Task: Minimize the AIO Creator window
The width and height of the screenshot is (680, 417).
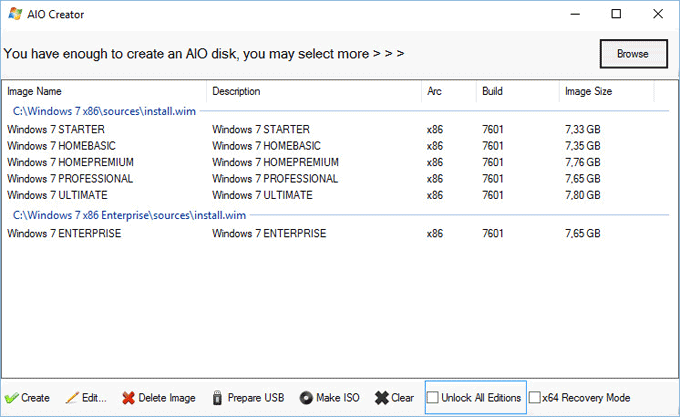Action: click(x=575, y=14)
